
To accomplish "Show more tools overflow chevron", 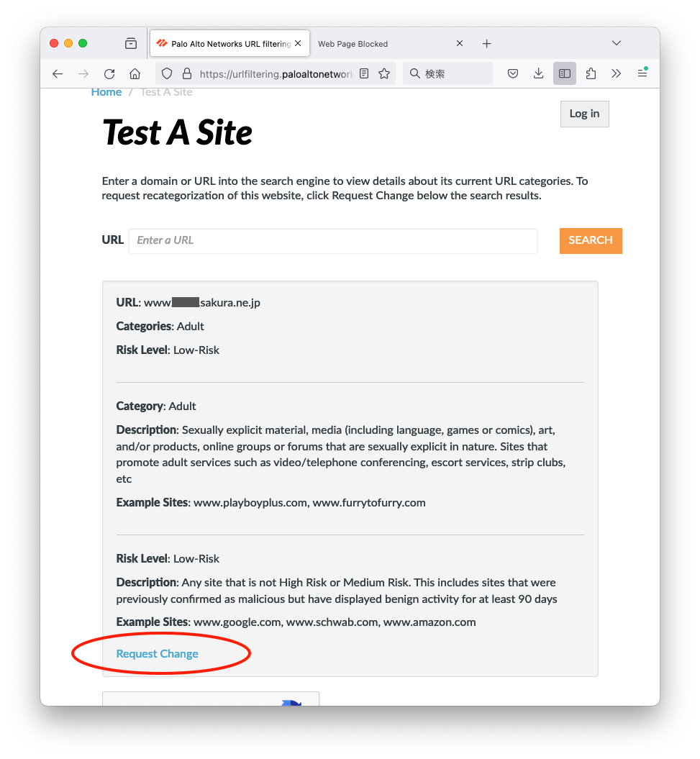I will coord(617,73).
